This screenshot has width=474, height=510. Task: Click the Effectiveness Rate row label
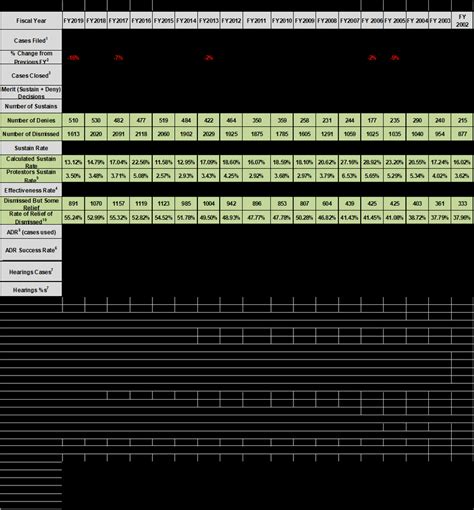(31, 190)
